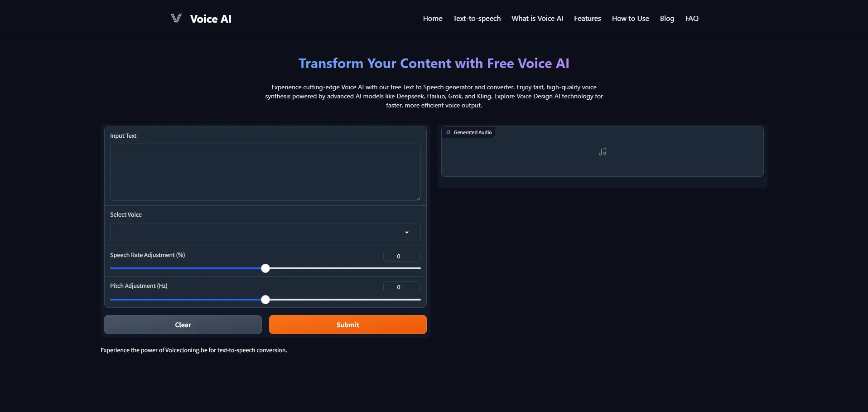Open the Home menu item
The height and width of the screenshot is (412, 868).
pos(432,19)
